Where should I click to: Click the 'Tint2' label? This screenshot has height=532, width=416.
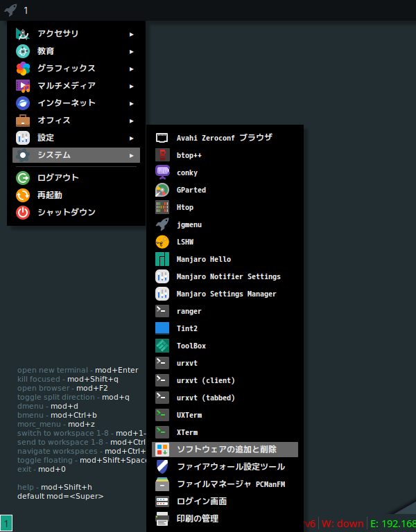click(187, 328)
